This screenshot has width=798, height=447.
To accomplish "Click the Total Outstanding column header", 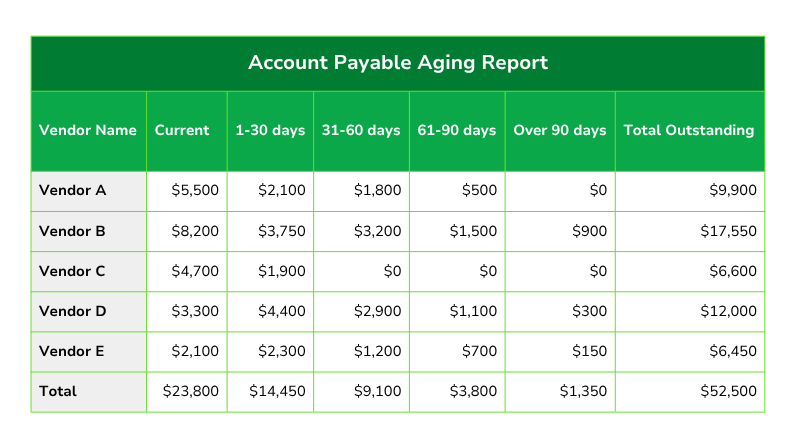I will click(690, 131).
